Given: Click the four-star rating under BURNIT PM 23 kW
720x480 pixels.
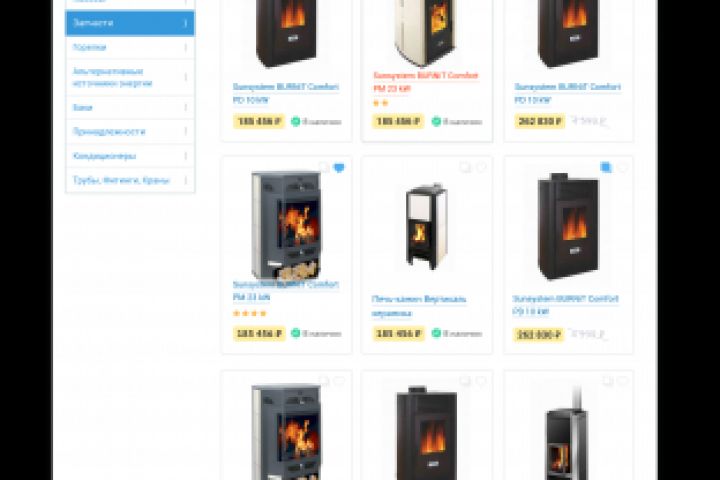Looking at the screenshot, I should 250,313.
